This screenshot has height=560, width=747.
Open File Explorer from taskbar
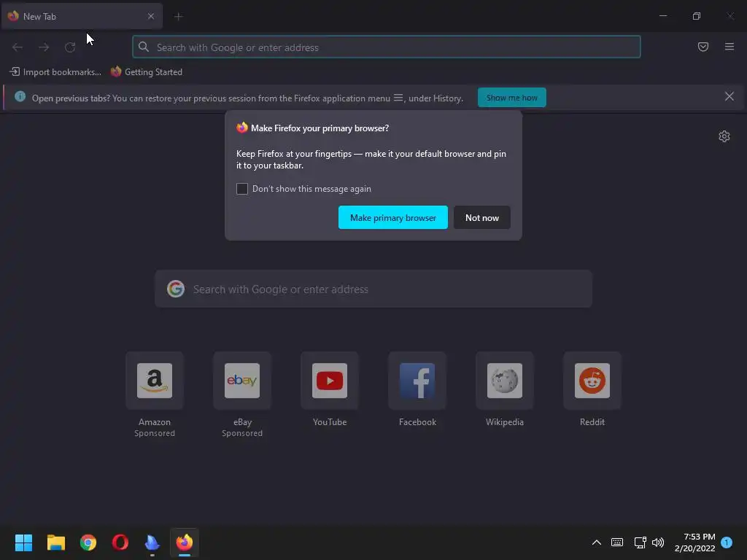tap(55, 542)
